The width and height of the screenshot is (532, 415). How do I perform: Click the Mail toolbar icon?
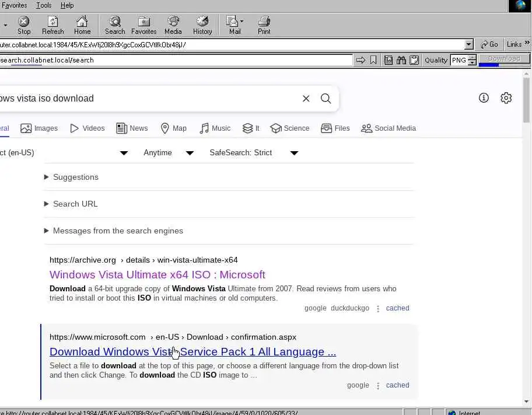coord(235,26)
